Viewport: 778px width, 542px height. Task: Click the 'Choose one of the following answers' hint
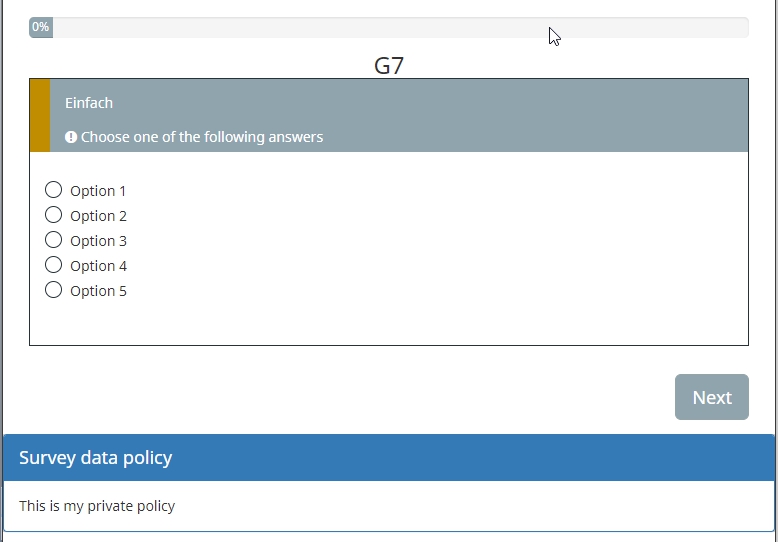(x=202, y=137)
